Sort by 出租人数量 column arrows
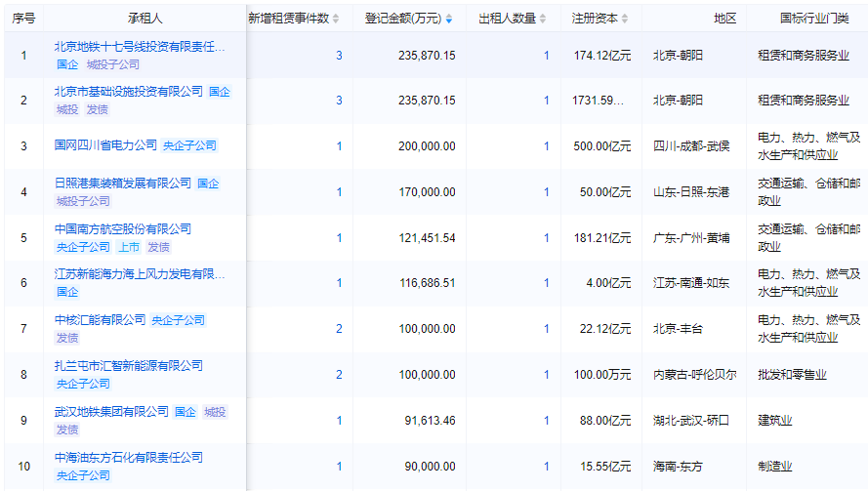This screenshot has width=868, height=491. [x=543, y=19]
